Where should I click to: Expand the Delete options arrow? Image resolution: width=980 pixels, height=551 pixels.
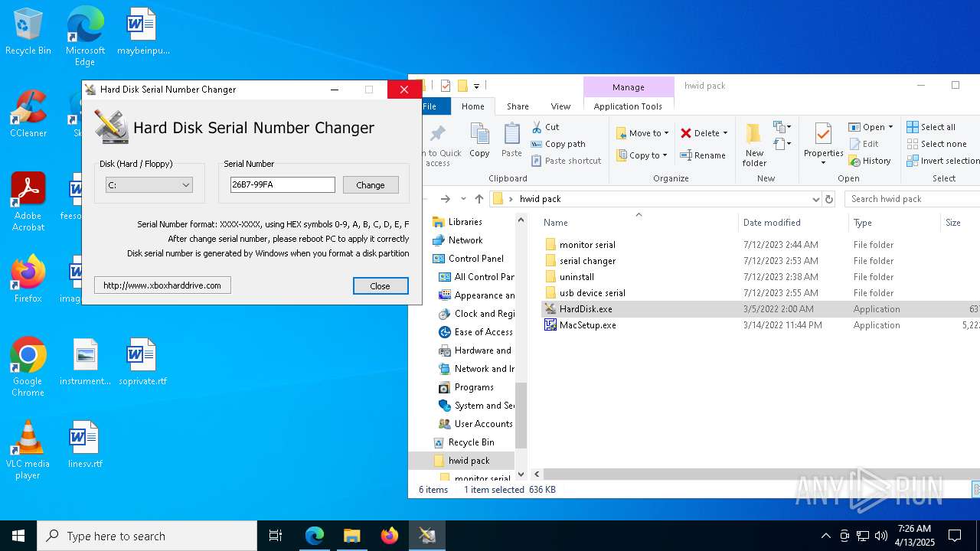click(x=725, y=133)
